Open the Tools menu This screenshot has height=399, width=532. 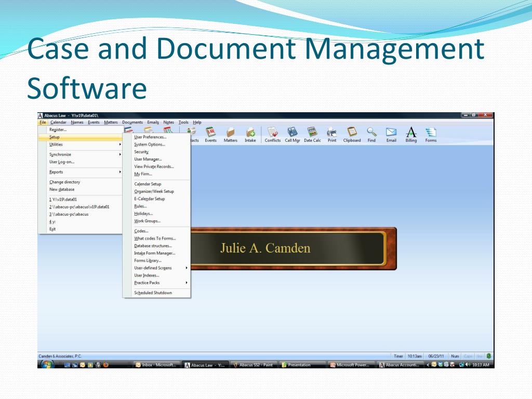tap(183, 122)
